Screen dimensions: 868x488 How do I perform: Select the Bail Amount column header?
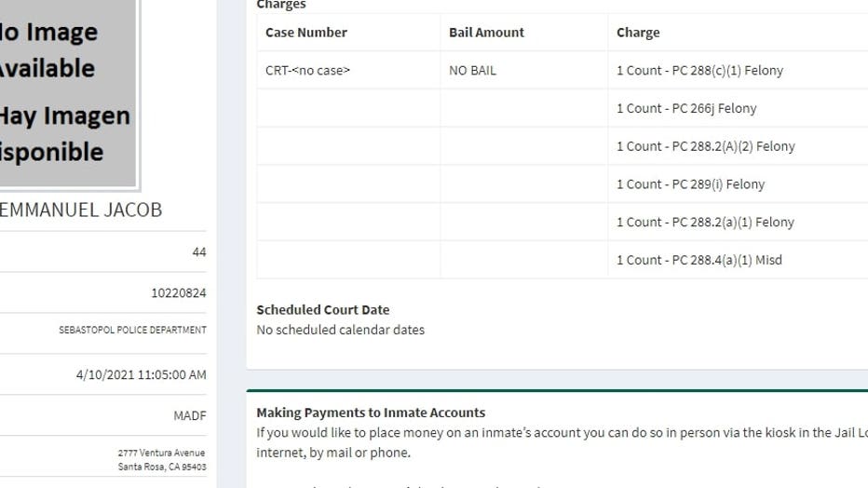[486, 33]
